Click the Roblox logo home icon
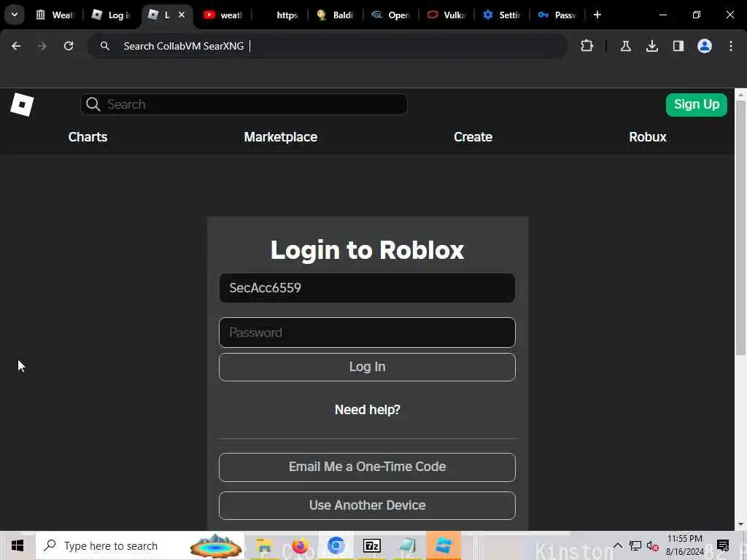747x560 pixels. coord(22,104)
